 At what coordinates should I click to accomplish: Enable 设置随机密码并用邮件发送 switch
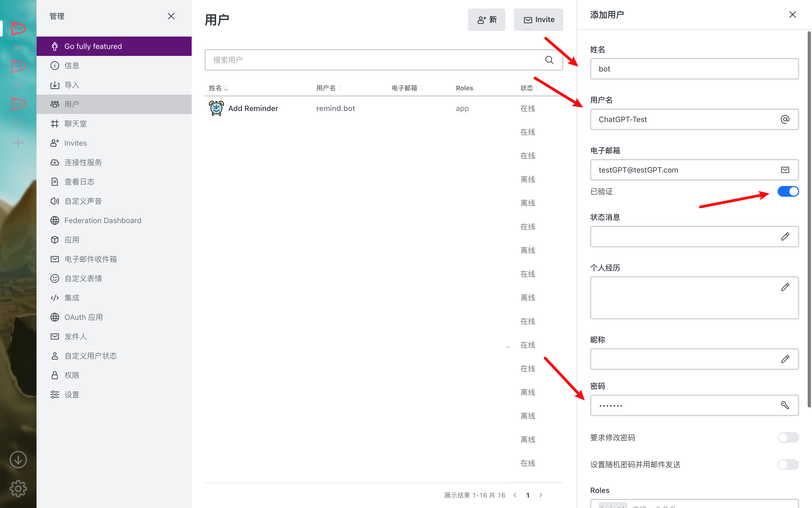(x=788, y=464)
